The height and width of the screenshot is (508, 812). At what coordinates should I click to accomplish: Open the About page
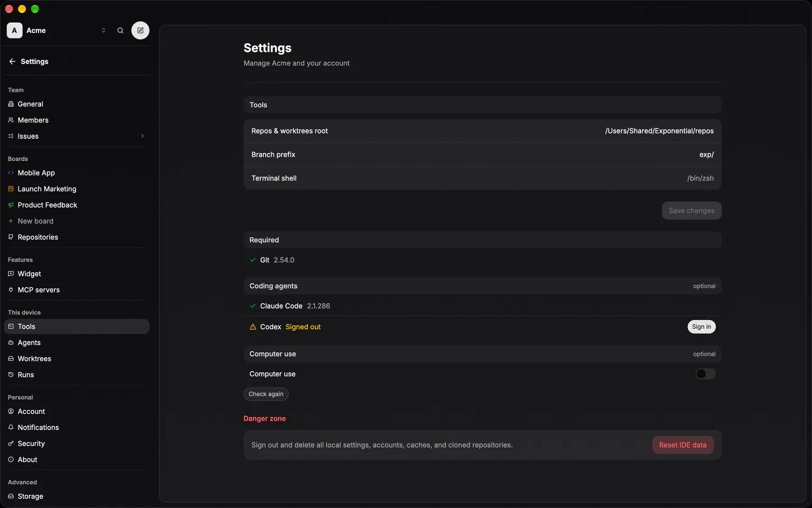point(77,460)
